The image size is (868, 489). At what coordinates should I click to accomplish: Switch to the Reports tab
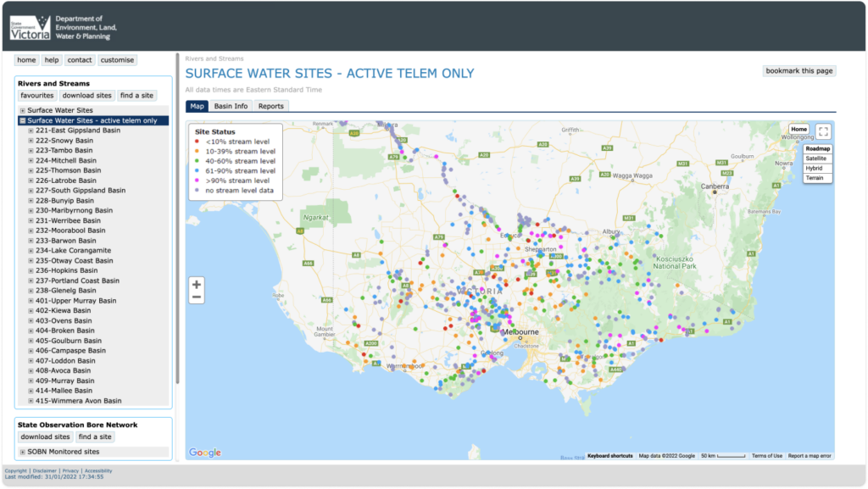point(271,106)
